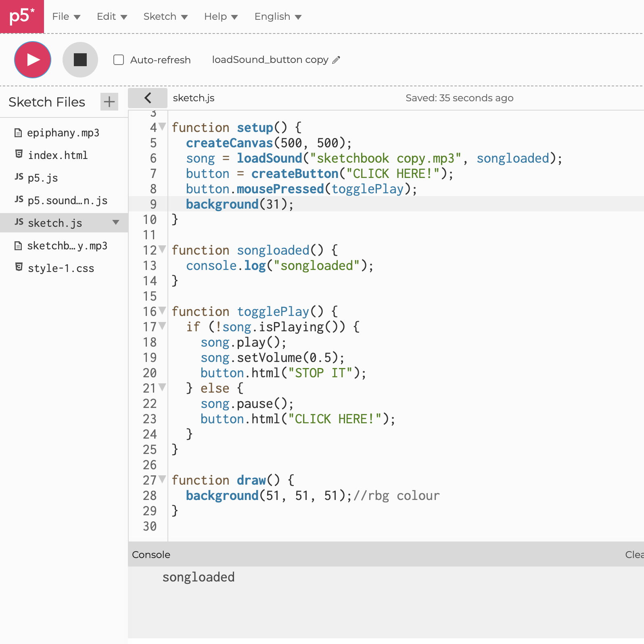The width and height of the screenshot is (644, 644).
Task: Open the Help menu
Action: (x=221, y=17)
